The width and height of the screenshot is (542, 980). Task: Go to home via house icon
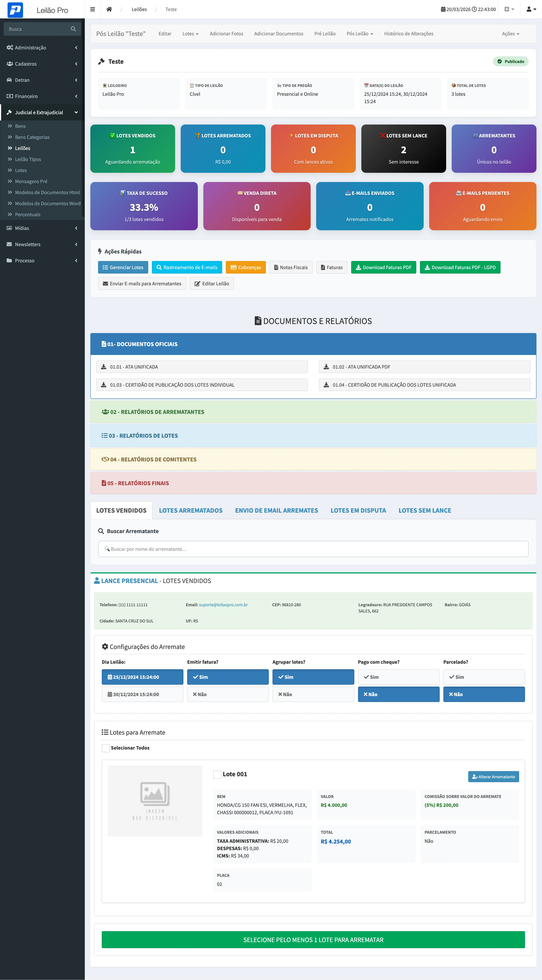(109, 9)
